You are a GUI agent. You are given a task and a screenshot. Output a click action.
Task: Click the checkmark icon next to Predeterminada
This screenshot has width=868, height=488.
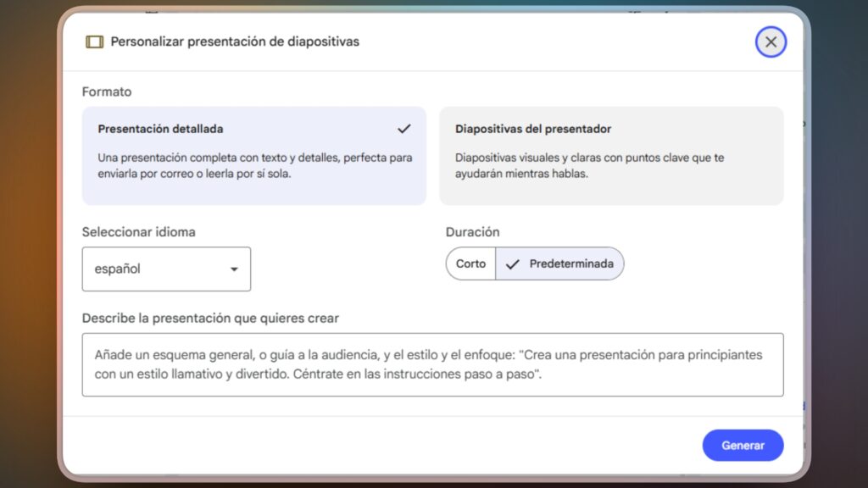tap(512, 263)
